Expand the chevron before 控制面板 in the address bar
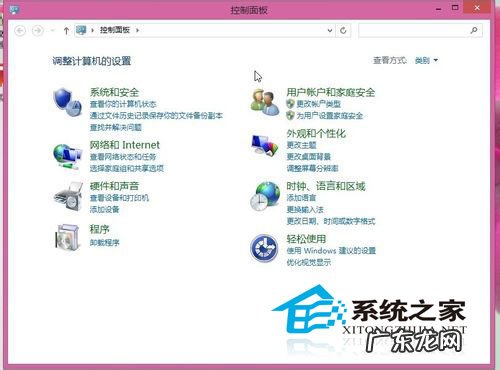 coord(93,30)
